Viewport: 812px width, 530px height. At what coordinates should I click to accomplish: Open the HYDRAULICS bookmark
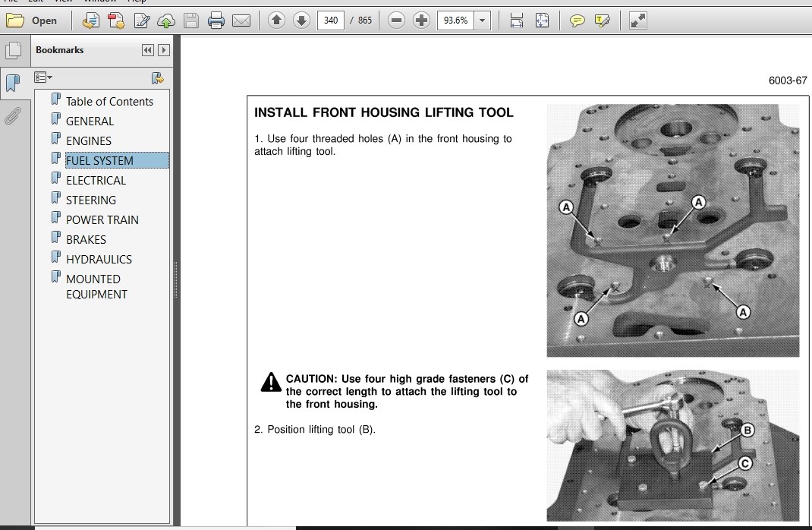point(99,259)
